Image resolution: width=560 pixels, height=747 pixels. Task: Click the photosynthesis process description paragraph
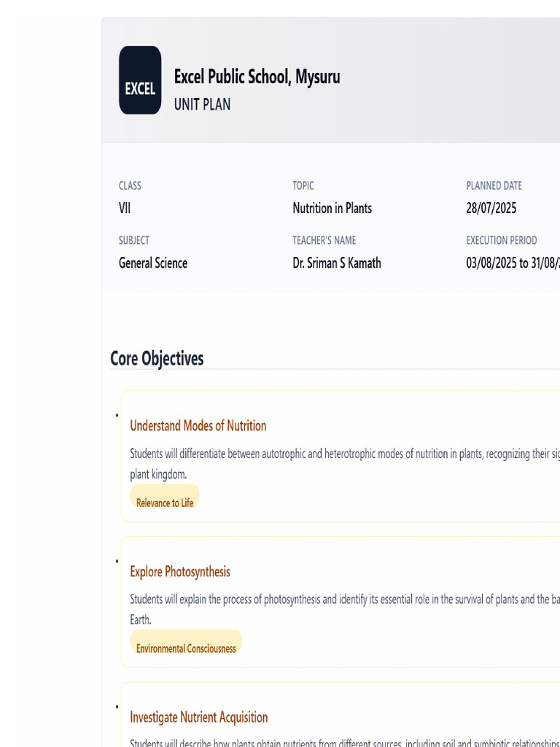[343, 600]
